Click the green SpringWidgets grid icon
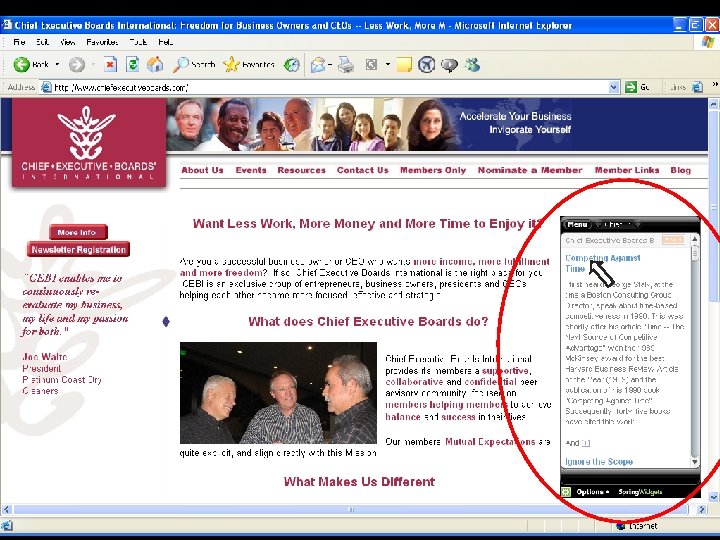Image resolution: width=720 pixels, height=540 pixels. coord(566,492)
